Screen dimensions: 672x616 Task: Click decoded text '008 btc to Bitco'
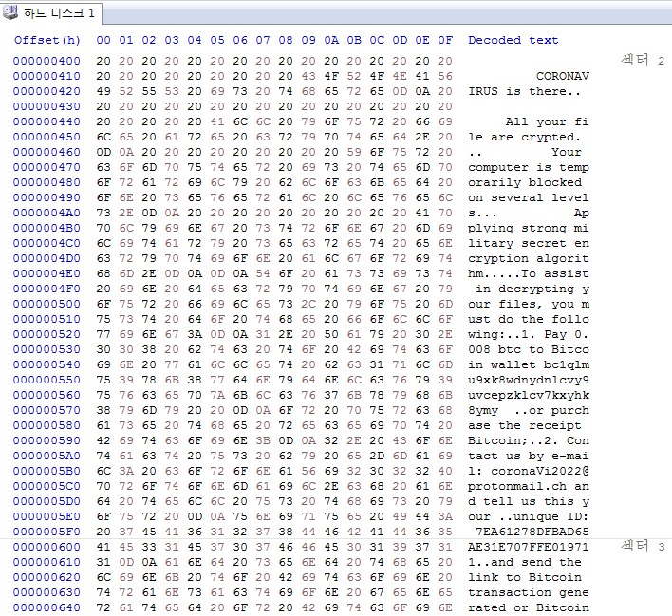pyautogui.click(x=529, y=350)
